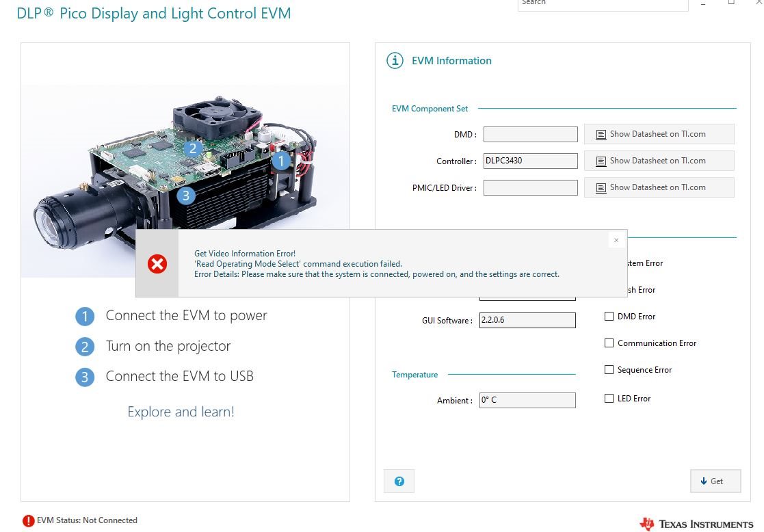Toggle the DMD Error checkbox
This screenshot has height=532, width=764.
click(609, 316)
